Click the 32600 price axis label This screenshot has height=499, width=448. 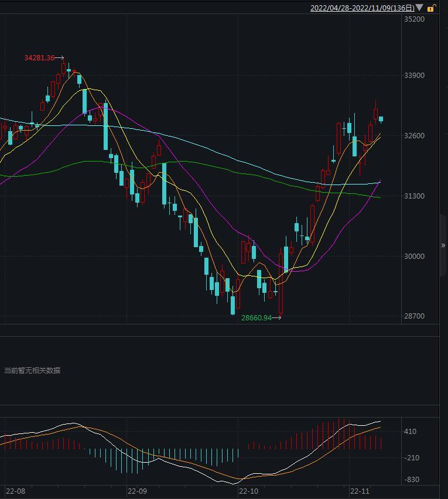click(x=414, y=136)
